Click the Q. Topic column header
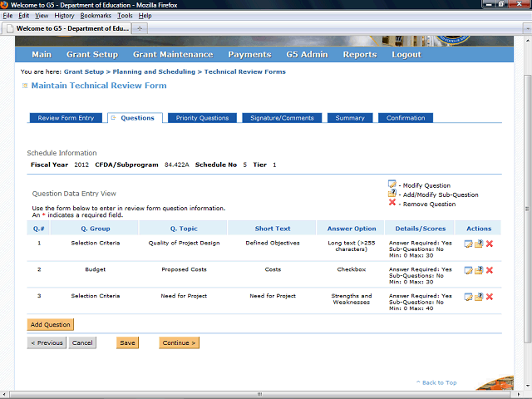This screenshot has height=399, width=532. [184, 229]
